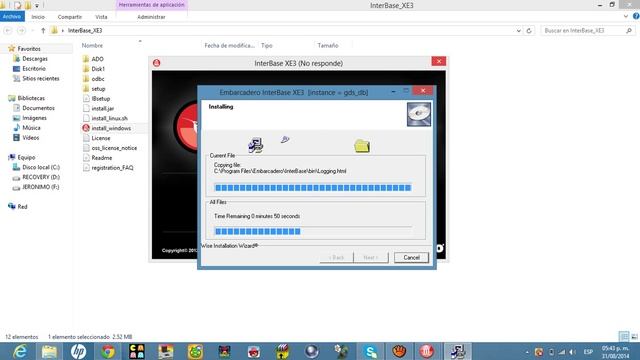Open File Explorer from the taskbar
640x360 pixels.
pyautogui.click(x=49, y=351)
